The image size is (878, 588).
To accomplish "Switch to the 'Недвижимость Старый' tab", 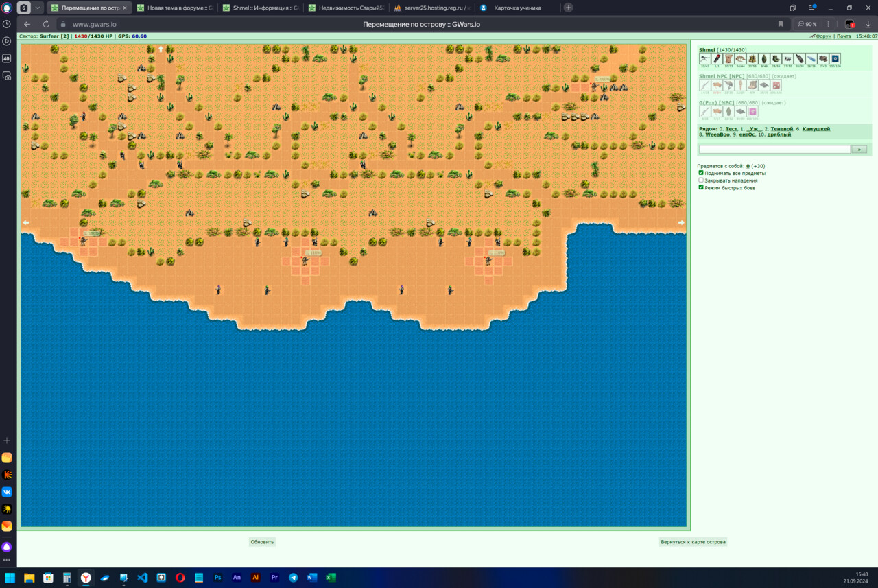I will pyautogui.click(x=346, y=8).
